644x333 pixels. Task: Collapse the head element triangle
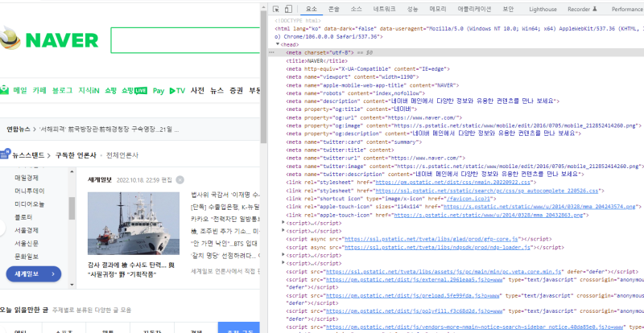(275, 43)
